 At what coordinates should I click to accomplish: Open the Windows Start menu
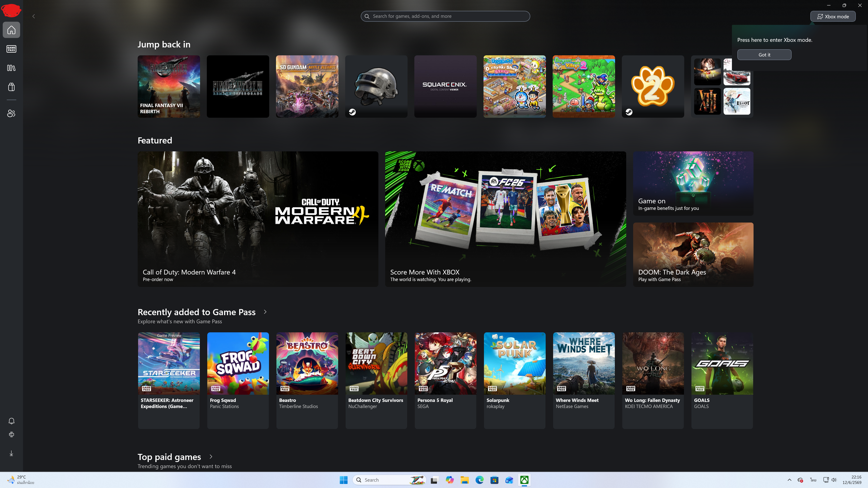(343, 480)
